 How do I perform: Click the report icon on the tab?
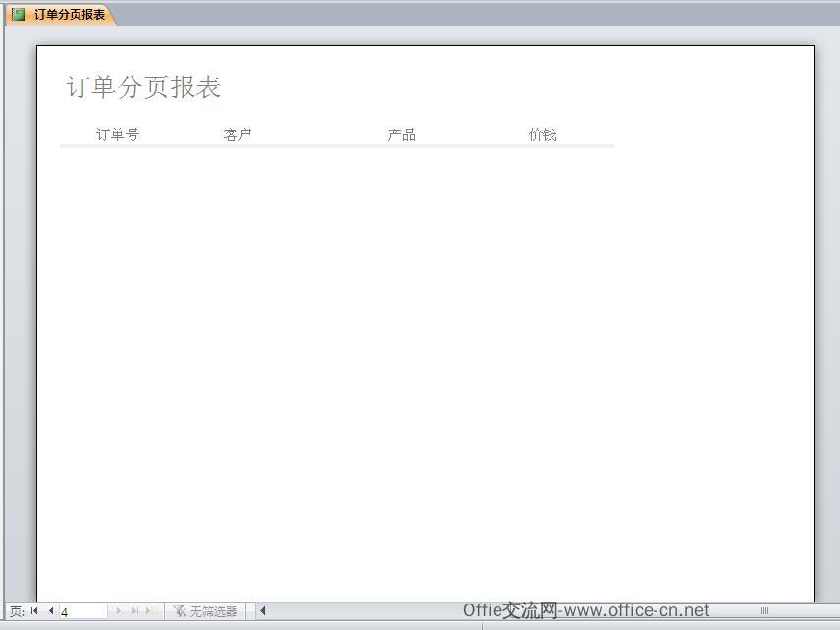click(x=19, y=15)
